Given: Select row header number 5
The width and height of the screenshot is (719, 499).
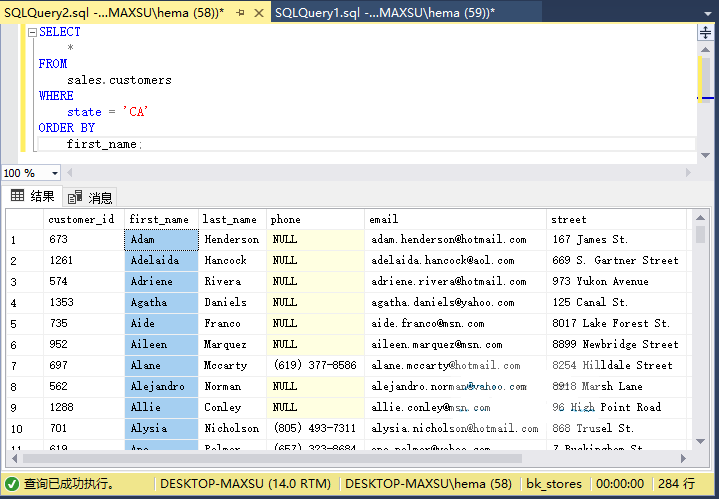Looking at the screenshot, I should click(25, 324).
